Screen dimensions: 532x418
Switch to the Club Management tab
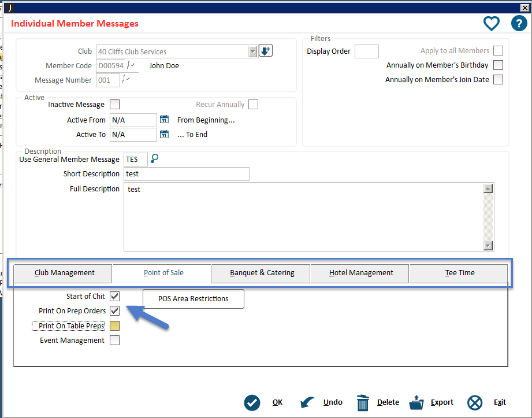pos(64,273)
